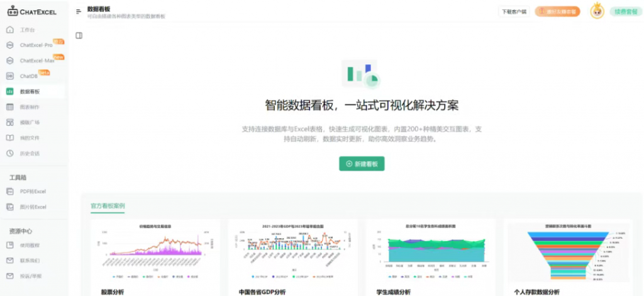
Task: Toggle the side panel layout icon
Action: pyautogui.click(x=79, y=36)
